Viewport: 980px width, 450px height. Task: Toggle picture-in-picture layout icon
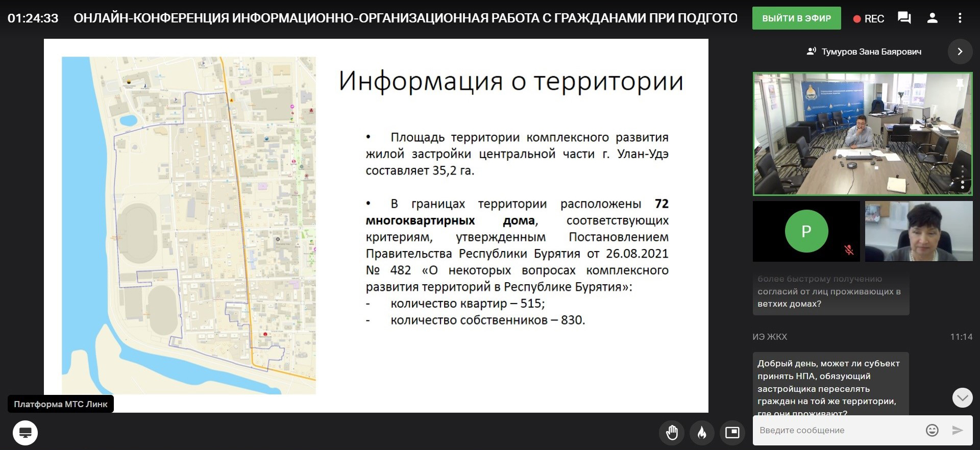coord(732,433)
